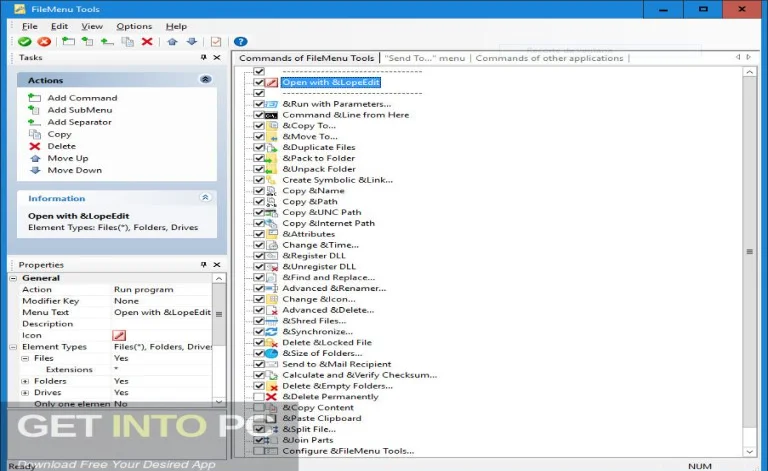The width and height of the screenshot is (768, 471).
Task: Close the Tasks panel
Action: click(x=217, y=58)
